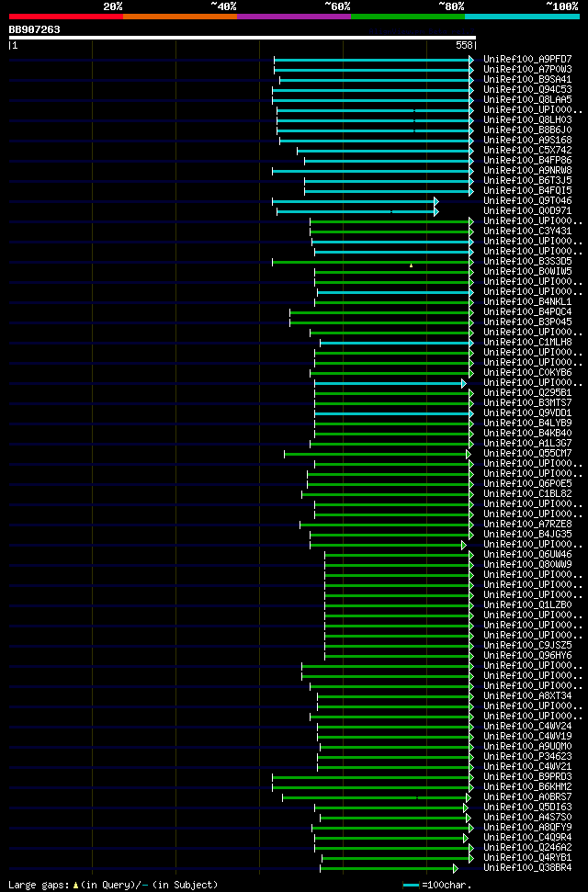Viewport: 588px width, 892px height.
Task: Select the UniRef100_A9NRW8 label
Action: tap(527, 171)
